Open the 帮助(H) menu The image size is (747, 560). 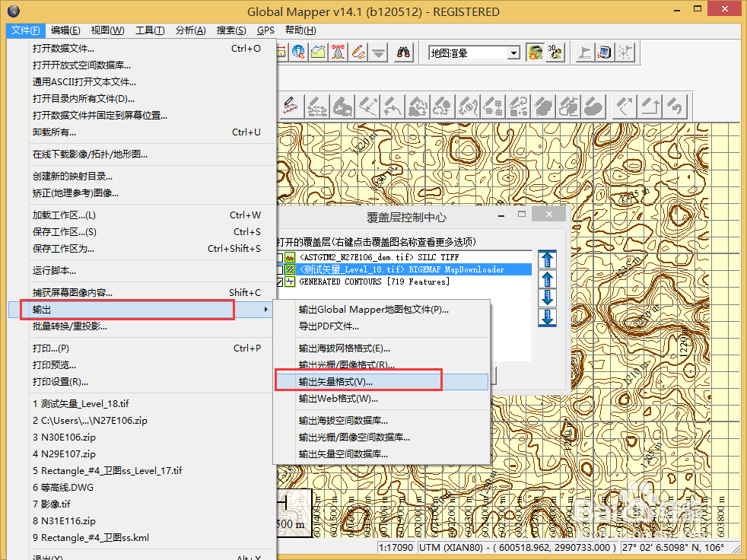point(300,30)
